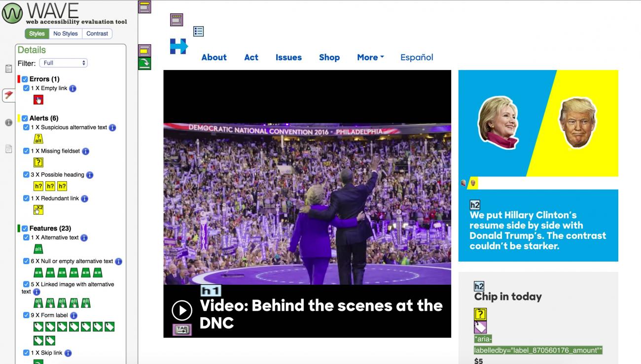
Task: Click the Missing fieldset icon in Details panel
Action: (x=38, y=162)
